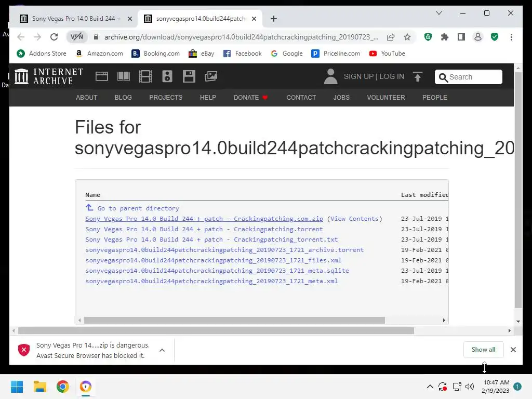Open the _archive.torrent file link

coord(224,250)
